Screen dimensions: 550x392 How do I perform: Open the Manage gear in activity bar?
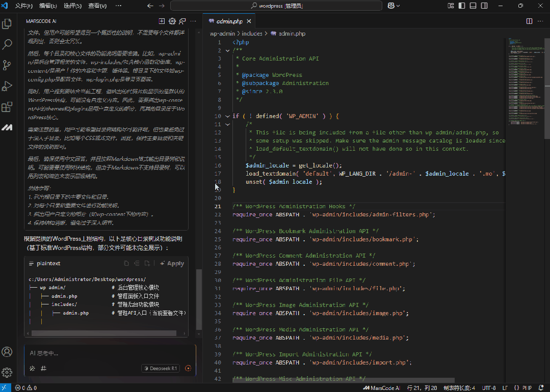pos(7,372)
